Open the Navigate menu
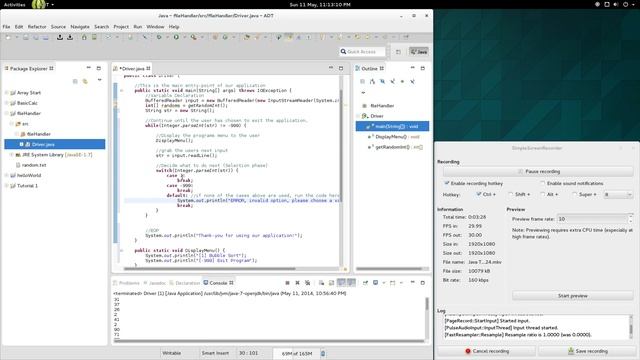The width and height of the screenshot is (640, 360). pos(80,27)
